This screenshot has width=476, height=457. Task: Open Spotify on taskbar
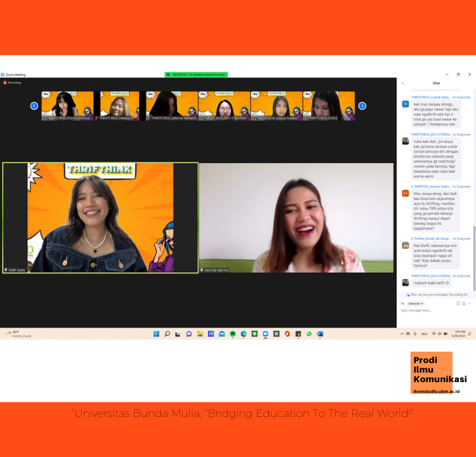(x=233, y=334)
